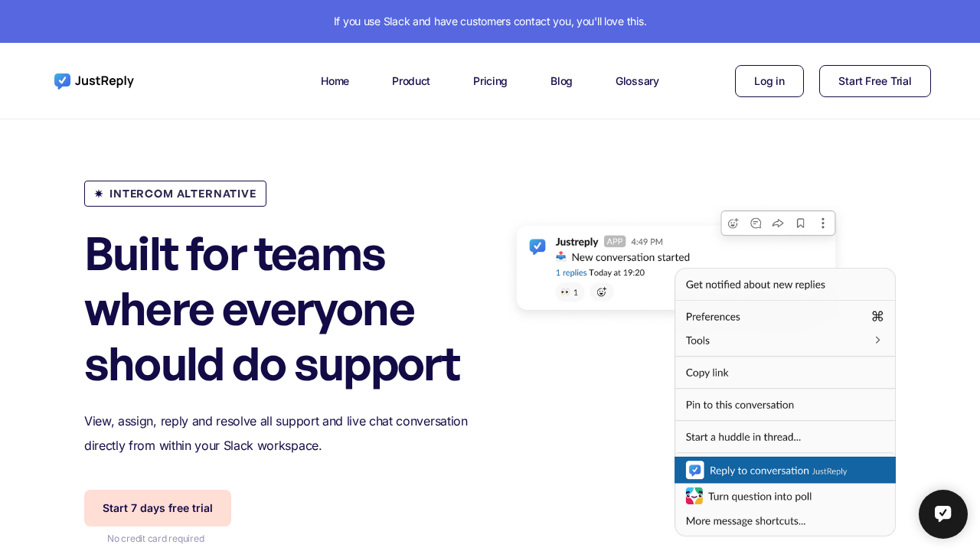Screen dimensions: 980x551
Task: Open the chat widget bubble
Action: click(x=942, y=514)
